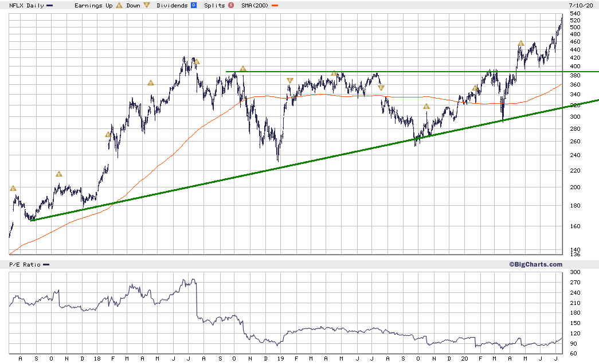The width and height of the screenshot is (599, 364).
Task: Select the April 2018 earnings up marker
Action: click(151, 83)
